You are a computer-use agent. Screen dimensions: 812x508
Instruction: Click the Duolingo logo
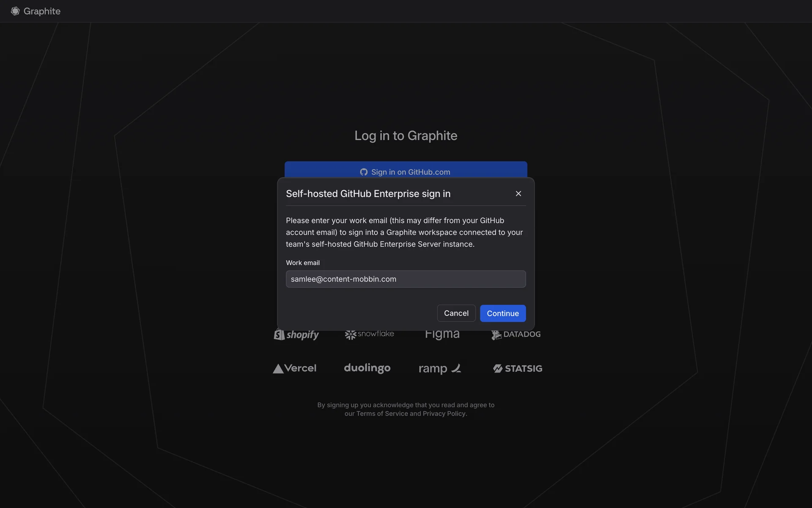coord(367,368)
